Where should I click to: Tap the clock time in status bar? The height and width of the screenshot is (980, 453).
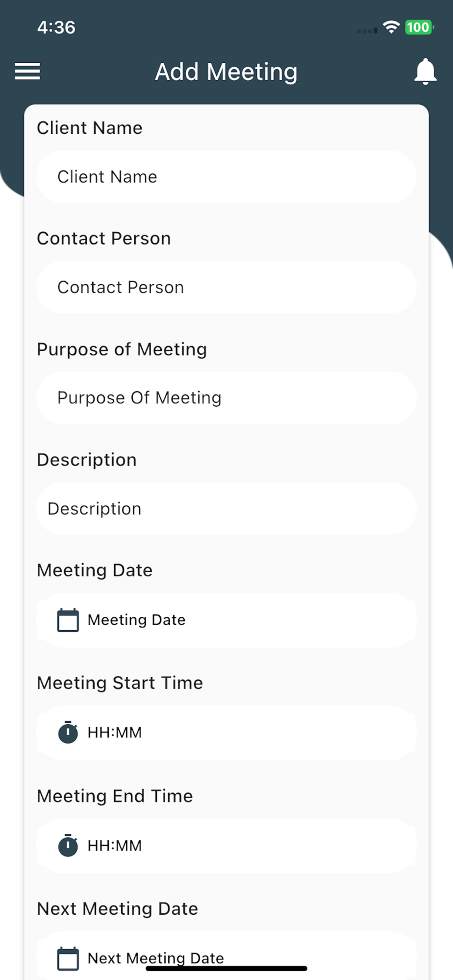56,27
